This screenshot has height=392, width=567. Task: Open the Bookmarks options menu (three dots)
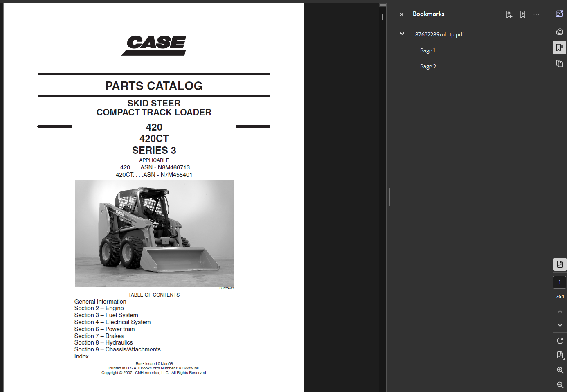point(536,14)
